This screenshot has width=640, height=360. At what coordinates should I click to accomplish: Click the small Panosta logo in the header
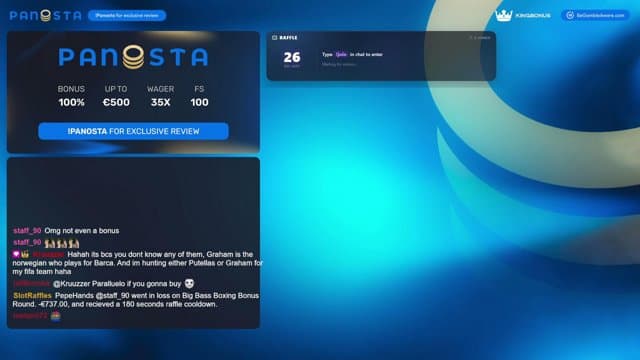45,16
